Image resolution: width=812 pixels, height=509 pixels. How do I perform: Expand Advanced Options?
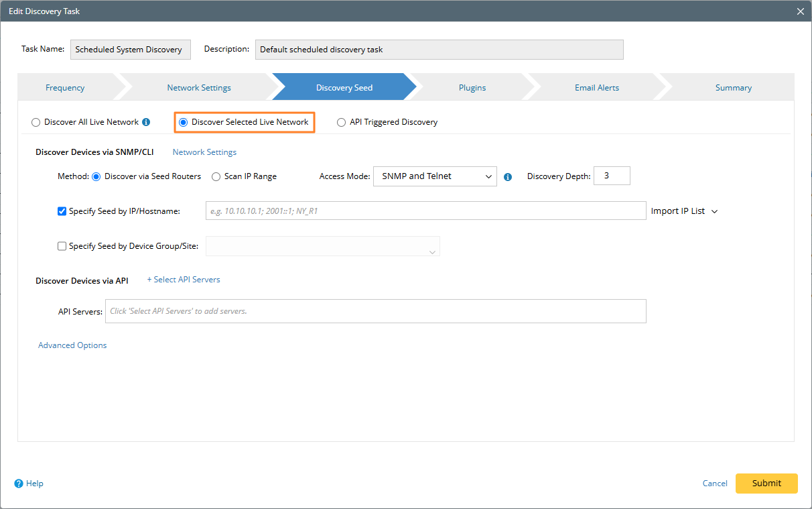click(72, 345)
